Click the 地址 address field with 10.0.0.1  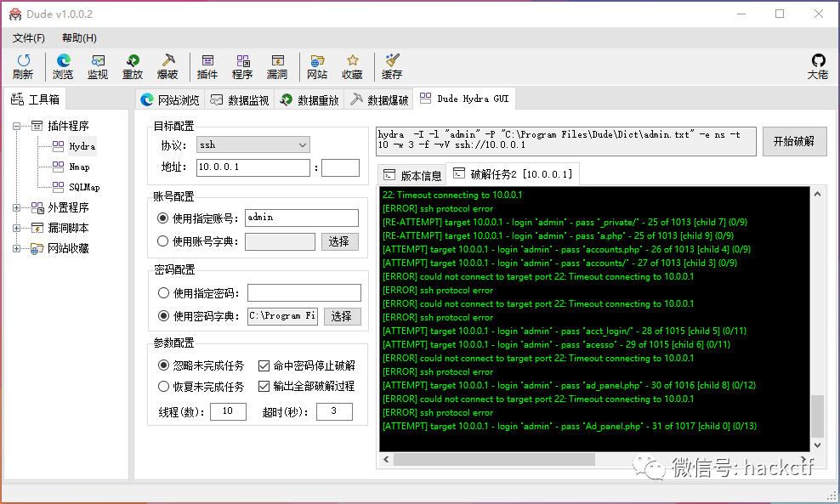pyautogui.click(x=253, y=167)
